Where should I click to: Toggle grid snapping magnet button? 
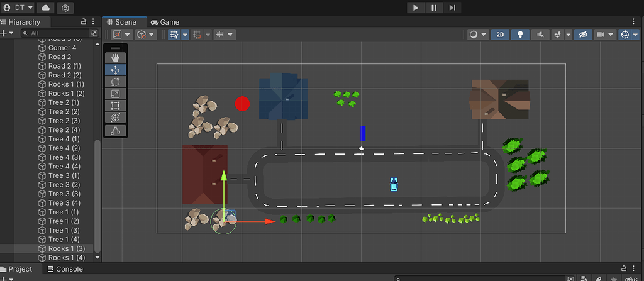click(x=197, y=35)
